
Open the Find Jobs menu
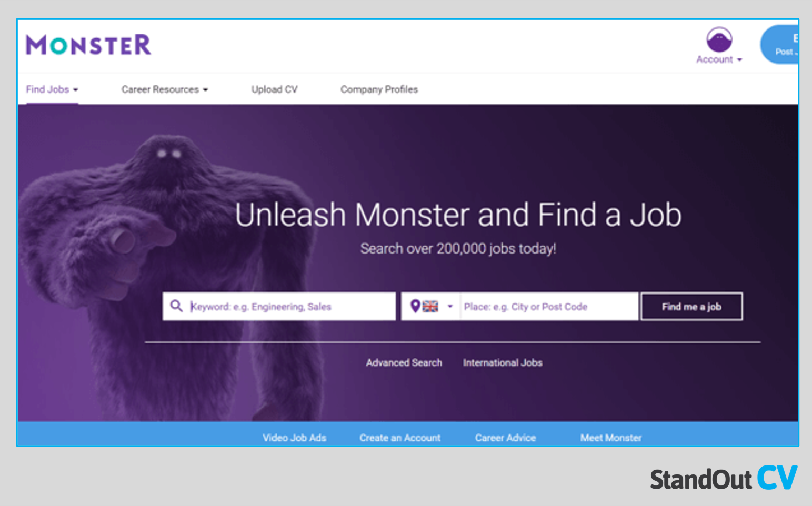pos(52,89)
